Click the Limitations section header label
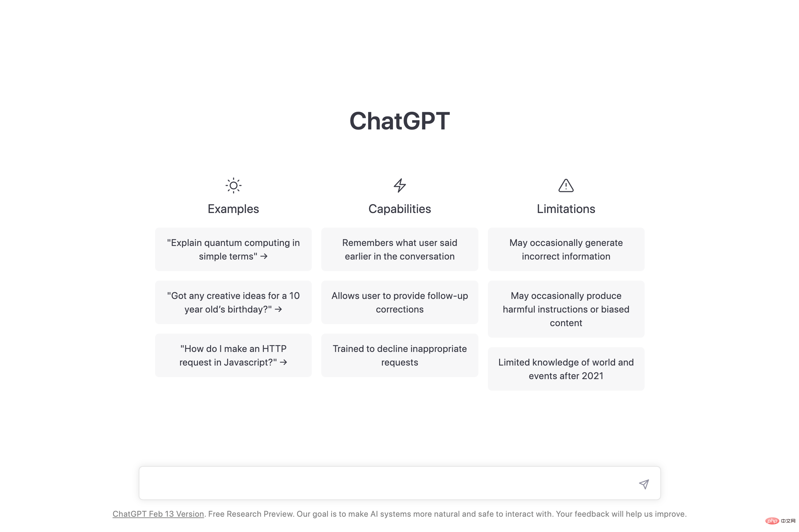Image resolution: width=799 pixels, height=532 pixels. pyautogui.click(x=565, y=208)
